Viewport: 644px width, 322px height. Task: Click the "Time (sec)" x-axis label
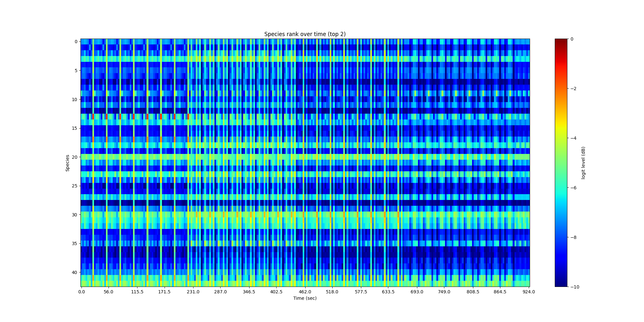tap(305, 298)
